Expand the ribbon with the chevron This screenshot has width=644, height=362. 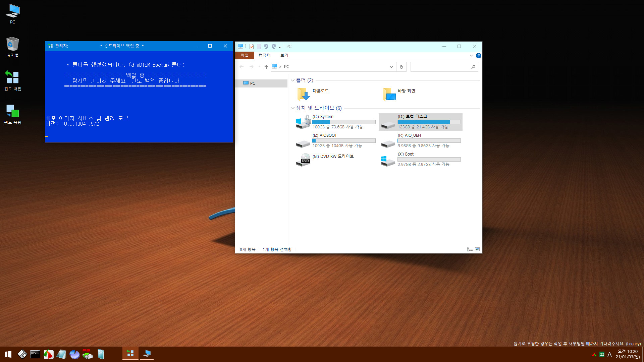pyautogui.click(x=471, y=56)
